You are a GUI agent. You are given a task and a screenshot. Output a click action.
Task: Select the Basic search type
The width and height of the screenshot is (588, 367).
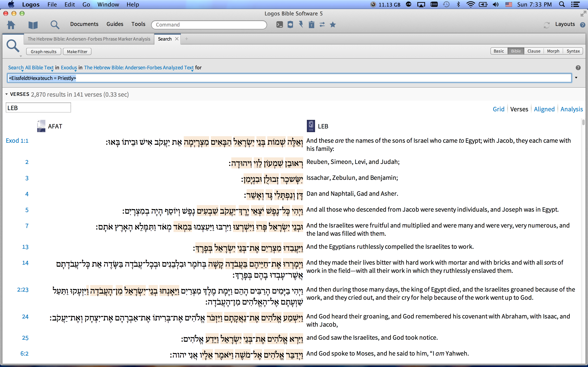click(499, 51)
